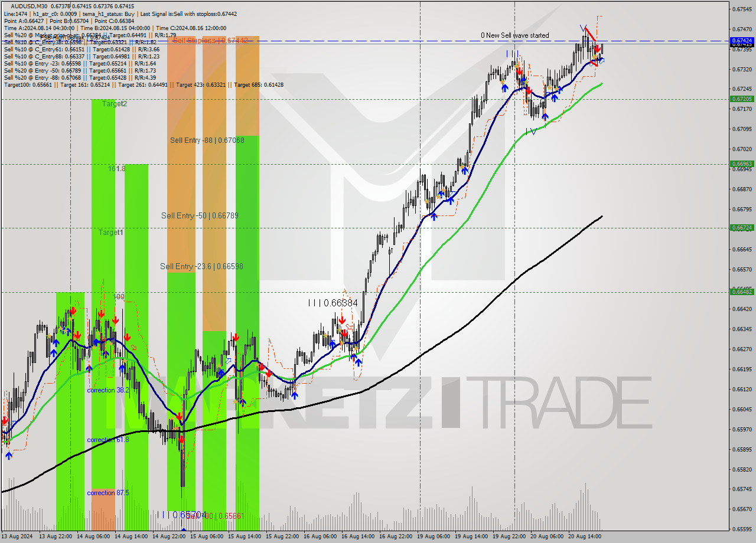Click the 'Target100: 0.65661' targets summary line

[x=144, y=84]
